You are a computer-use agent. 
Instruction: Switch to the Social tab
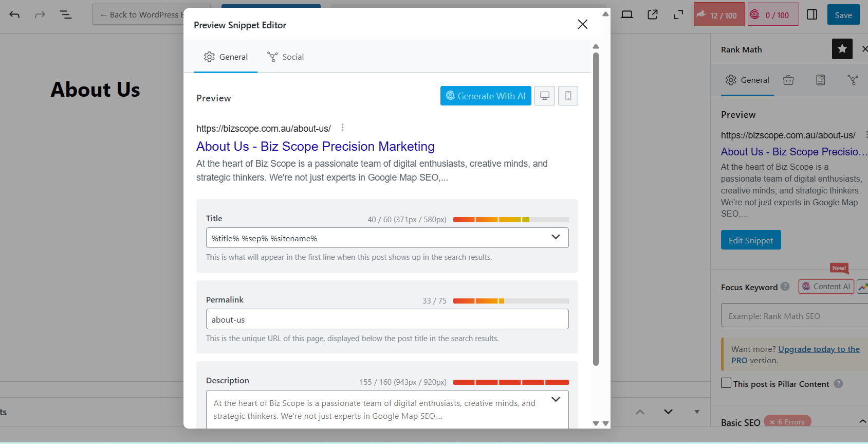tap(286, 57)
